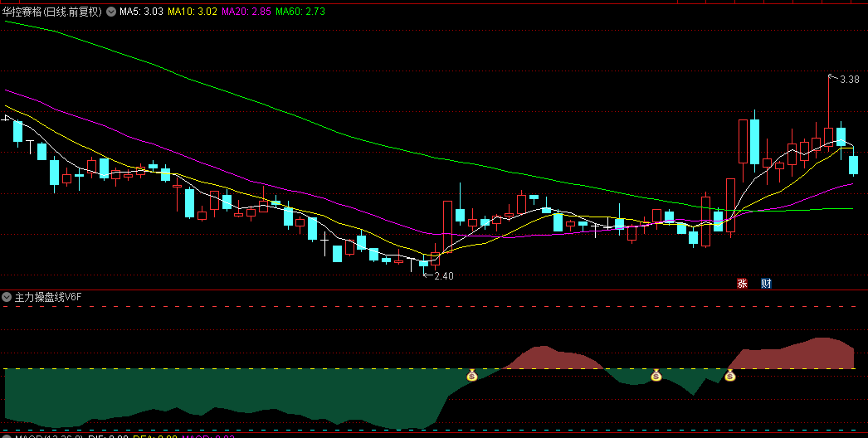The image size is (868, 438).
Task: Click the MA60: 2.73 legend value
Action: [x=300, y=12]
